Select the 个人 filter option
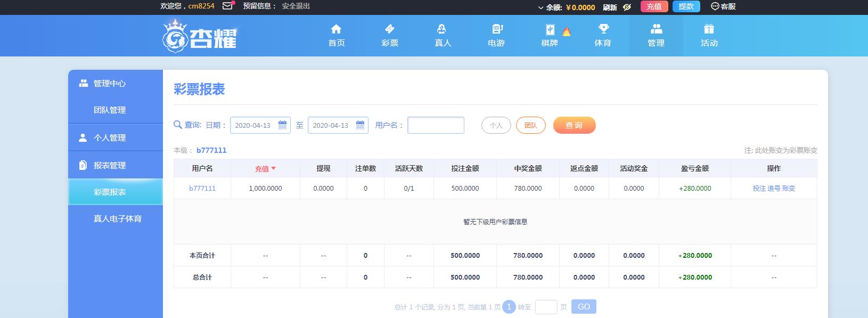The height and width of the screenshot is (318, 868). click(496, 125)
